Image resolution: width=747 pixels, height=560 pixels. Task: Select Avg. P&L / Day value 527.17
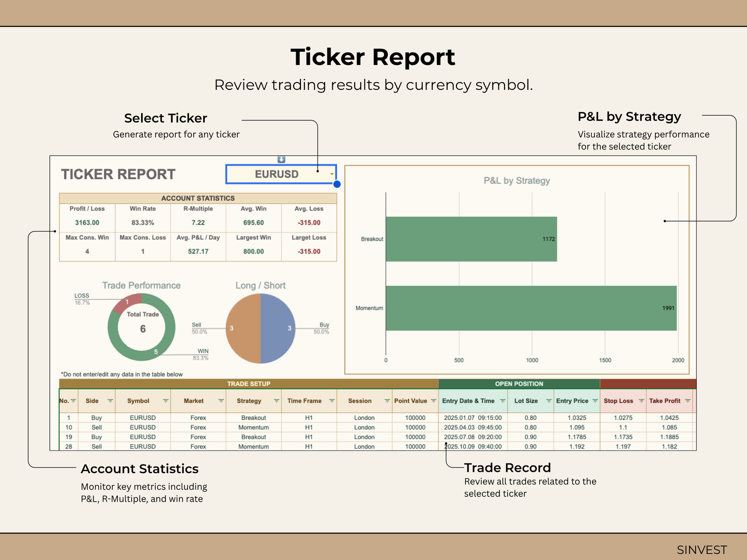[x=198, y=252]
